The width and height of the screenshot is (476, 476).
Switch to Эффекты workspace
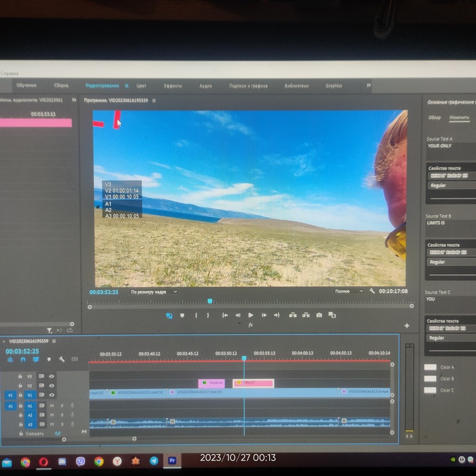[173, 86]
